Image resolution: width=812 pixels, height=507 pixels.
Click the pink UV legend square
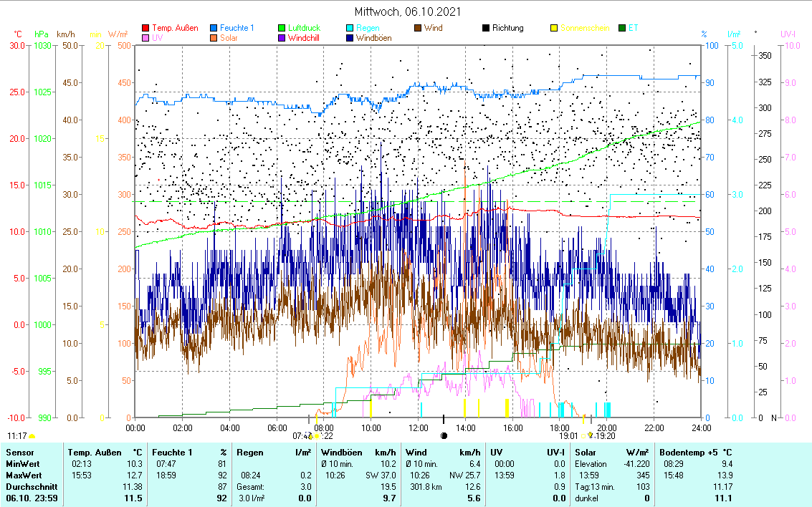tap(146, 38)
